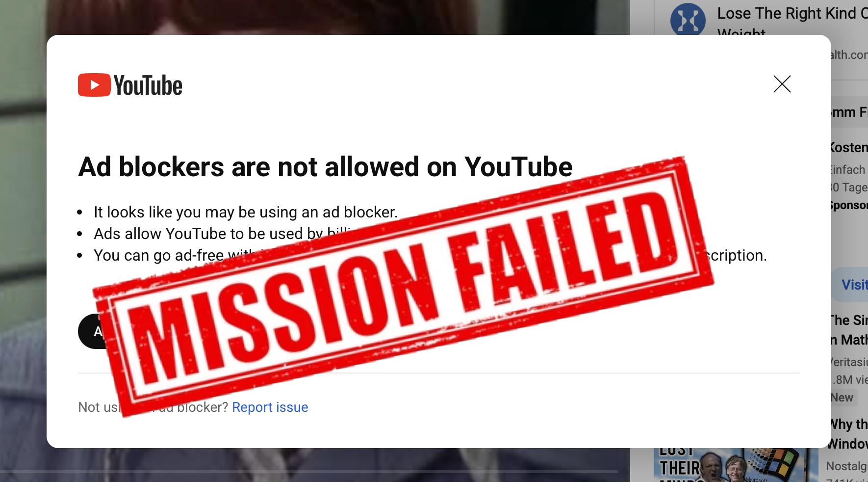
Task: Open the 'Lost Their Minds' video thumbnail
Action: pos(736,465)
